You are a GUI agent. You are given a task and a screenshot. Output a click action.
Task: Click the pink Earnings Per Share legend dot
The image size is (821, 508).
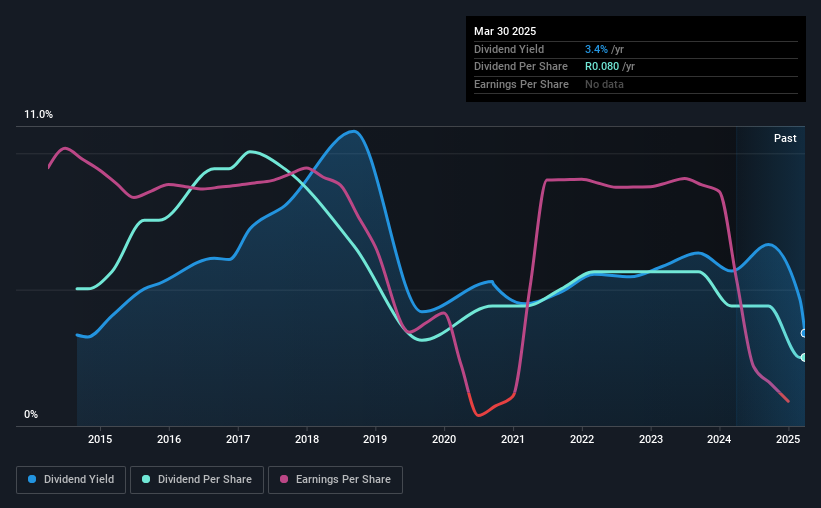(x=284, y=479)
